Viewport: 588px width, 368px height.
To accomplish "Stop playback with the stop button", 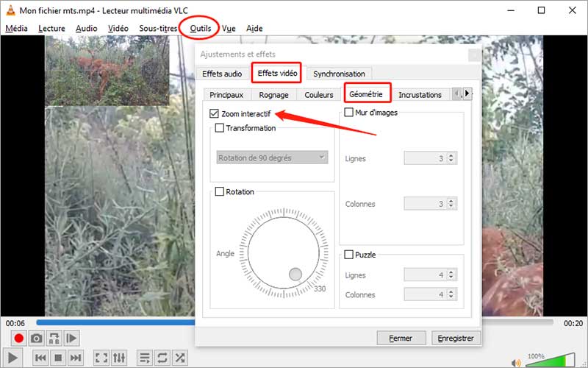I will pyautogui.click(x=58, y=358).
